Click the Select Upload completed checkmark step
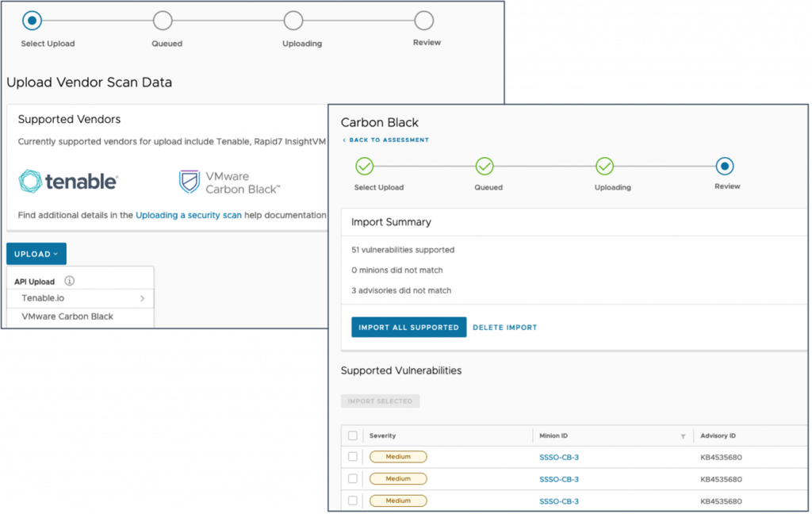The image size is (812, 514). pos(365,167)
